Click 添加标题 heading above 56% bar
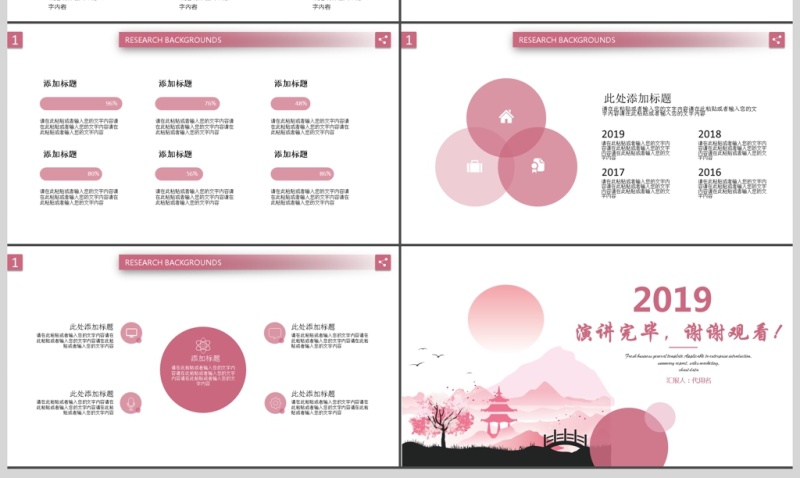800x478 pixels. [176, 154]
